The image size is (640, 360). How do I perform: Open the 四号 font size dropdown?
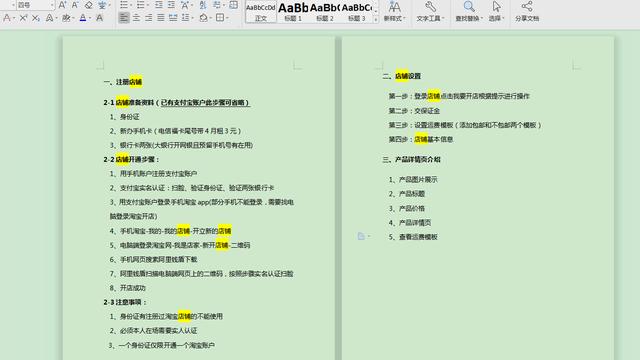pos(52,5)
